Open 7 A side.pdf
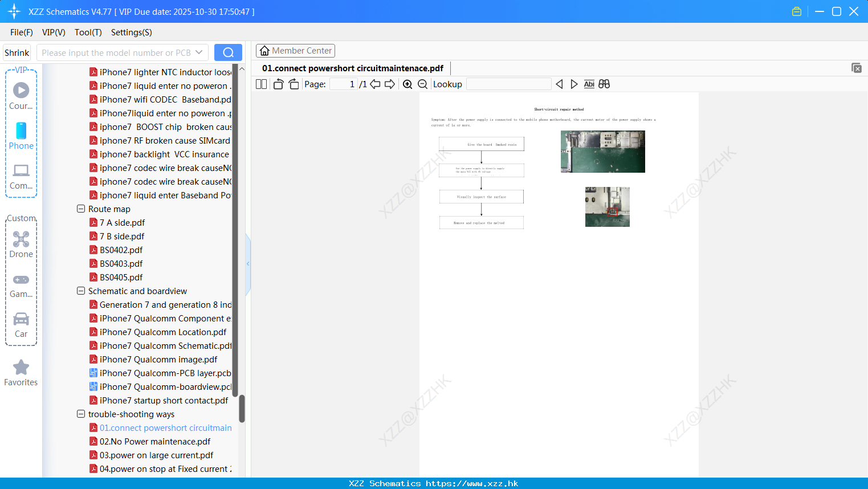The height and width of the screenshot is (489, 868). pos(117,223)
